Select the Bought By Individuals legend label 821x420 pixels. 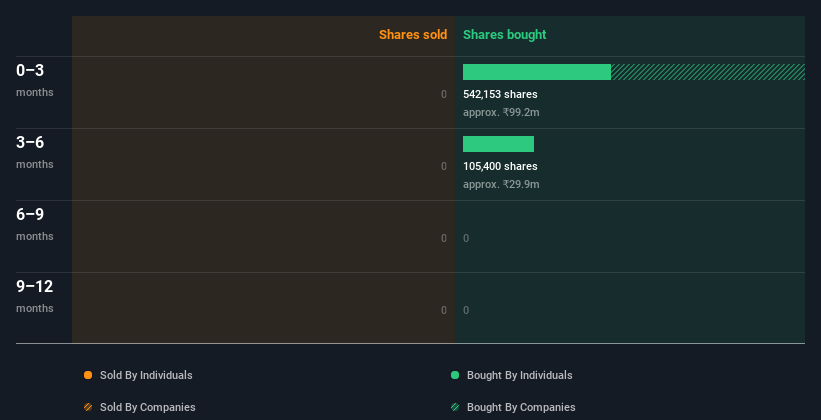tap(519, 375)
